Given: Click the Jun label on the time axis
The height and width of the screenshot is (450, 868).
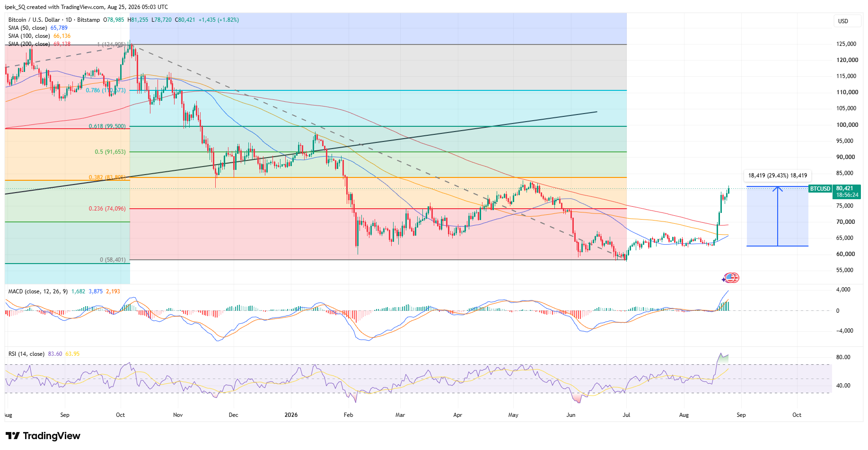Looking at the screenshot, I should click(x=571, y=415).
